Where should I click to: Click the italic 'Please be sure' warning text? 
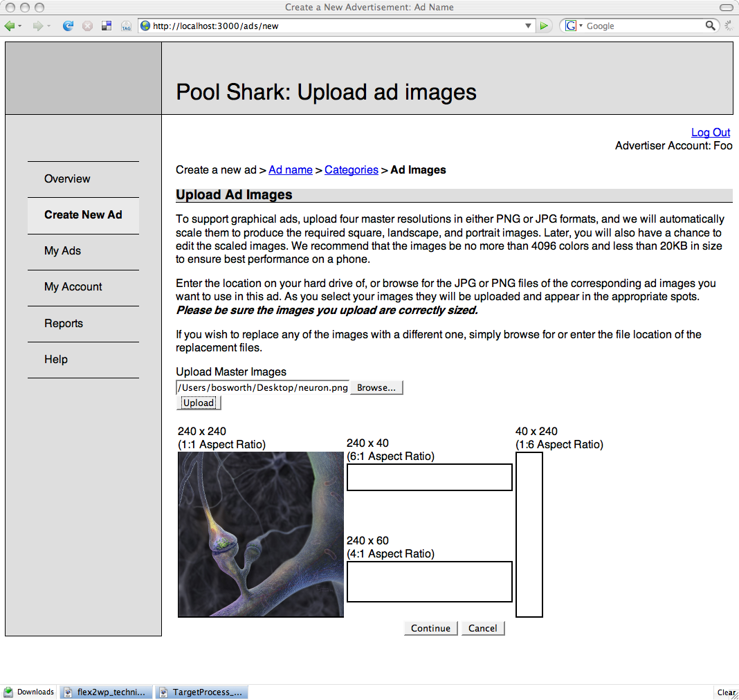pyautogui.click(x=327, y=311)
